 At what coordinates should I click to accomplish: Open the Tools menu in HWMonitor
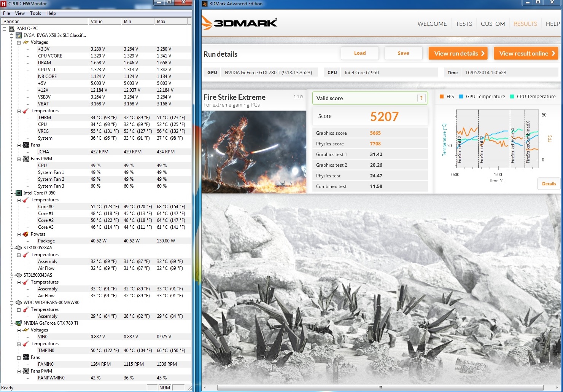coord(35,13)
